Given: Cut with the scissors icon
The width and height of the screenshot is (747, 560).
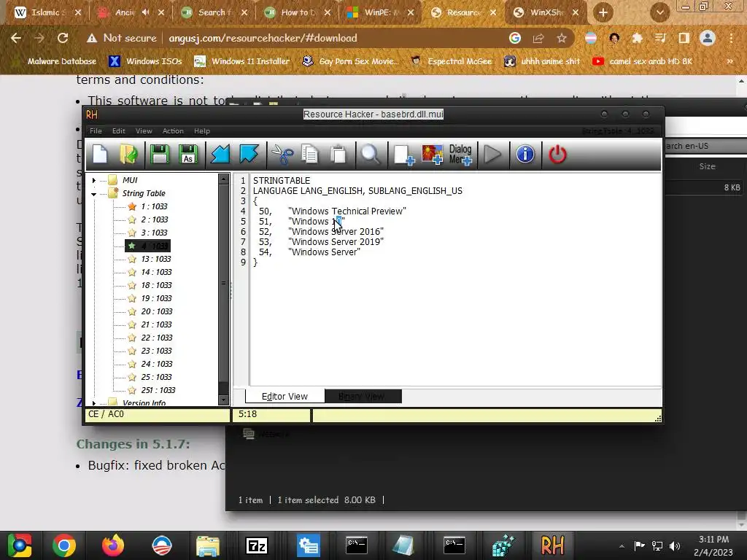Looking at the screenshot, I should click(282, 155).
